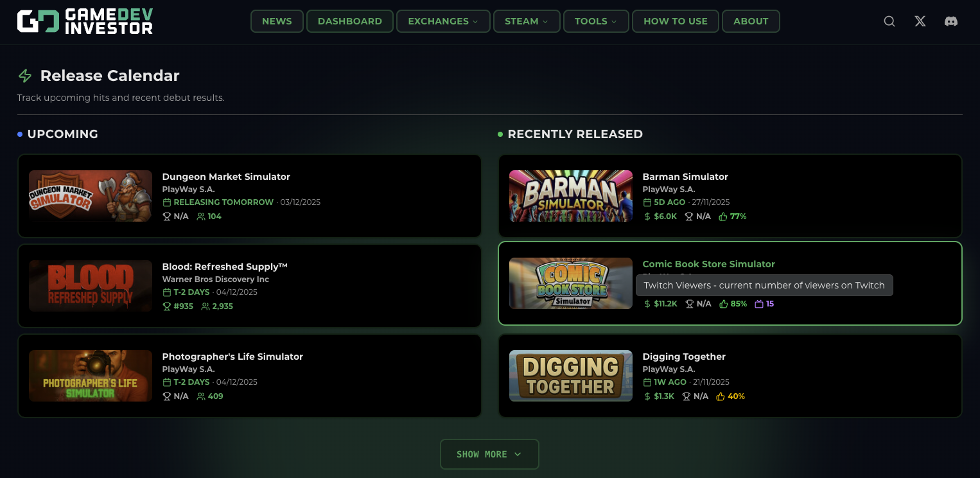Expand the TOOLS dropdown

(596, 21)
